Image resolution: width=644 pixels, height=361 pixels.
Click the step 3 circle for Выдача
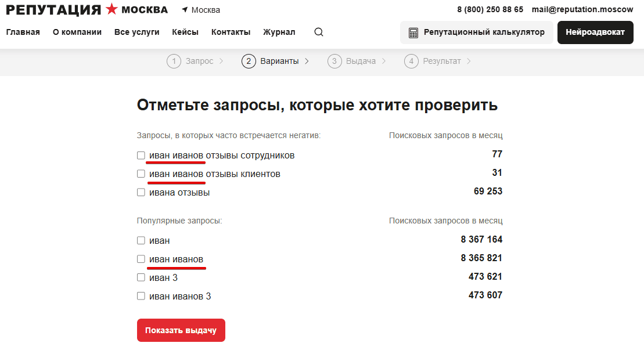[334, 61]
